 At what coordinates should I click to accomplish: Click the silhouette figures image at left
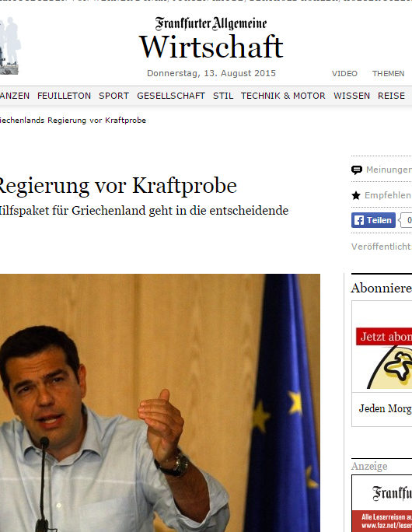tap(10, 46)
